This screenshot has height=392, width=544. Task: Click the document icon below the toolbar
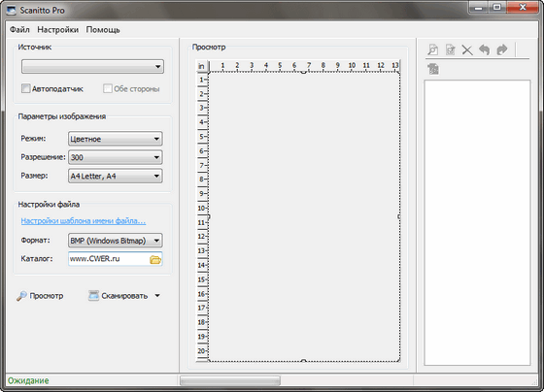[433, 69]
